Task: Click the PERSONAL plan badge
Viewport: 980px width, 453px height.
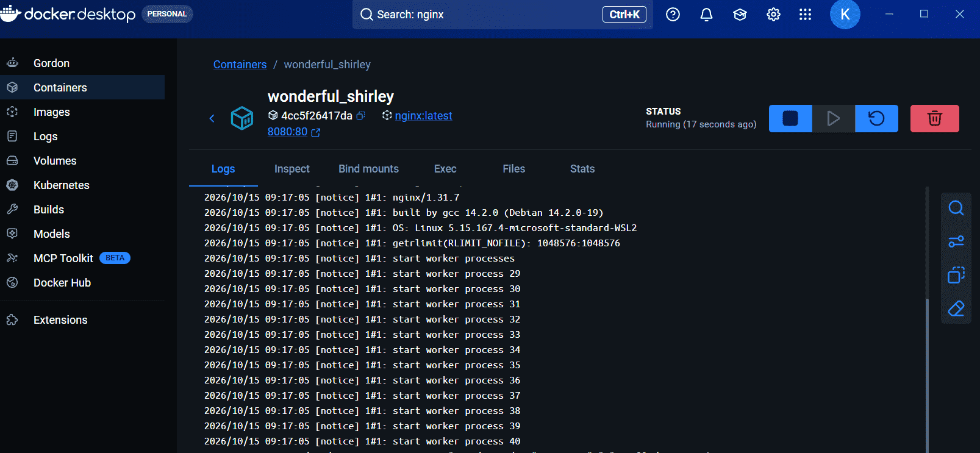Action: 167,14
